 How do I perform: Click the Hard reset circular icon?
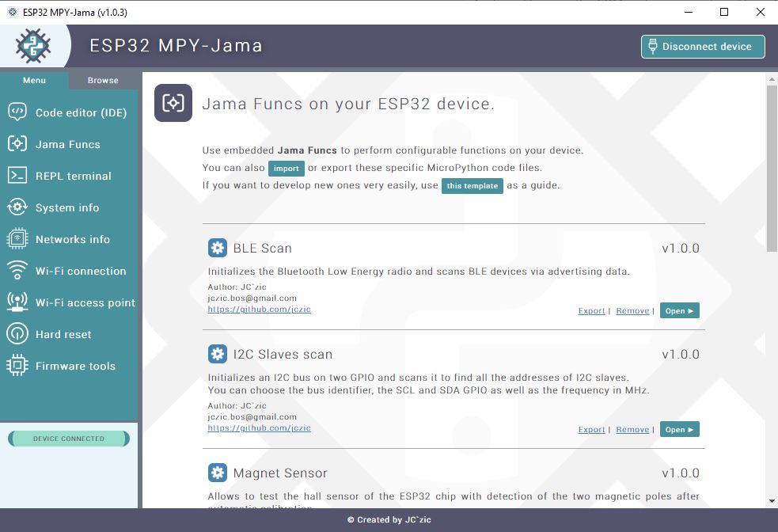(x=17, y=333)
